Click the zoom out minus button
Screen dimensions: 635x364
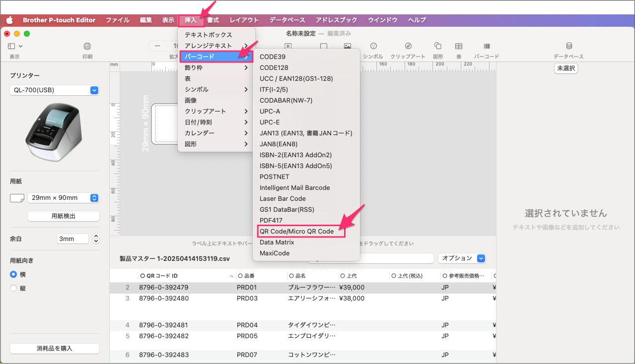pos(157,46)
